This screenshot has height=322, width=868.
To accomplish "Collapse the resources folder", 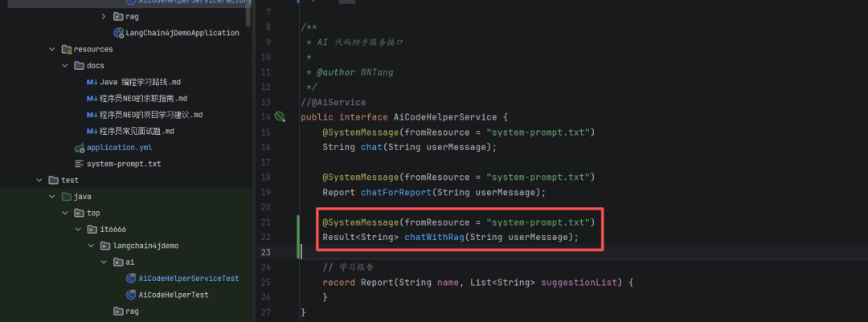I will click(52, 49).
